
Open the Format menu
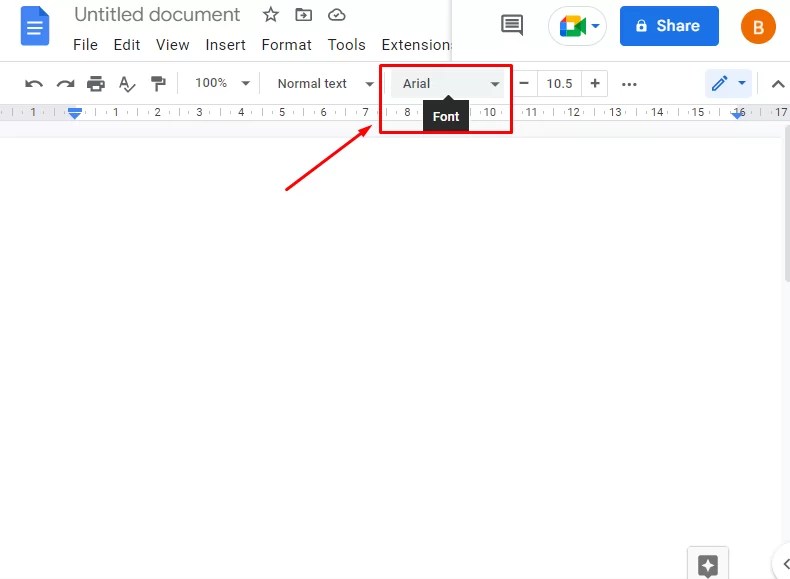point(286,45)
